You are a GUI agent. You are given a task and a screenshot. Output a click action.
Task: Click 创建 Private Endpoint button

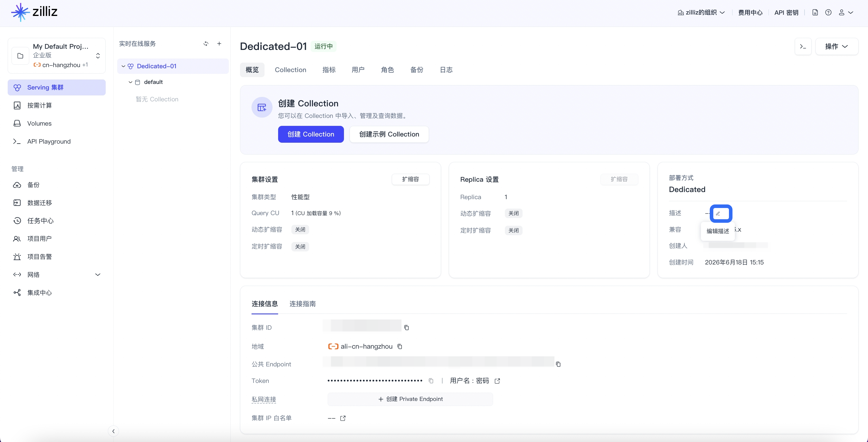click(x=410, y=399)
